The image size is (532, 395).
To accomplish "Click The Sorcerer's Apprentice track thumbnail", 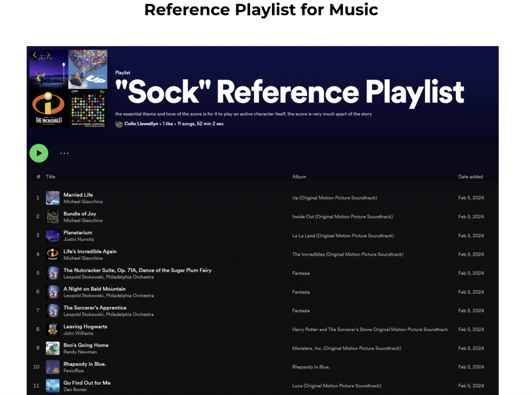I will point(53,310).
